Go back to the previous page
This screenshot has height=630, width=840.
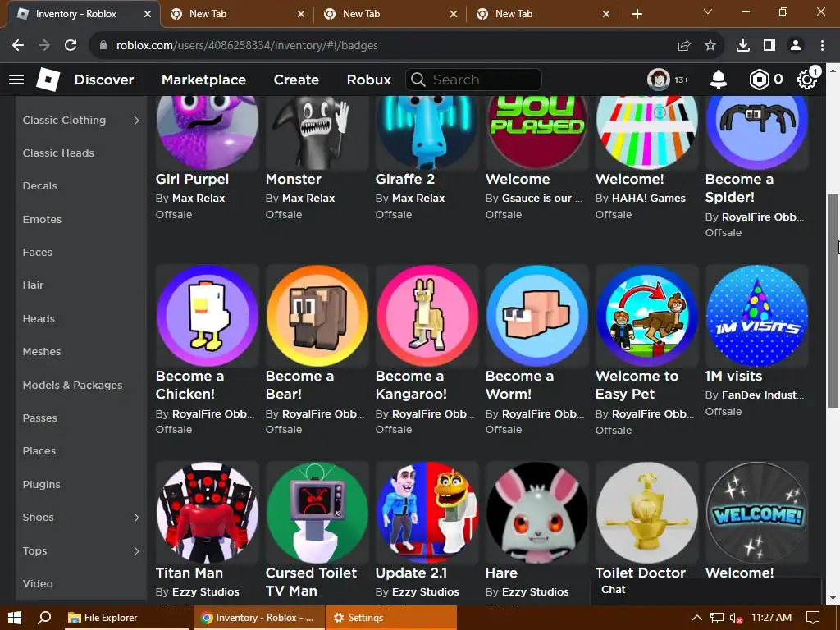[18, 46]
